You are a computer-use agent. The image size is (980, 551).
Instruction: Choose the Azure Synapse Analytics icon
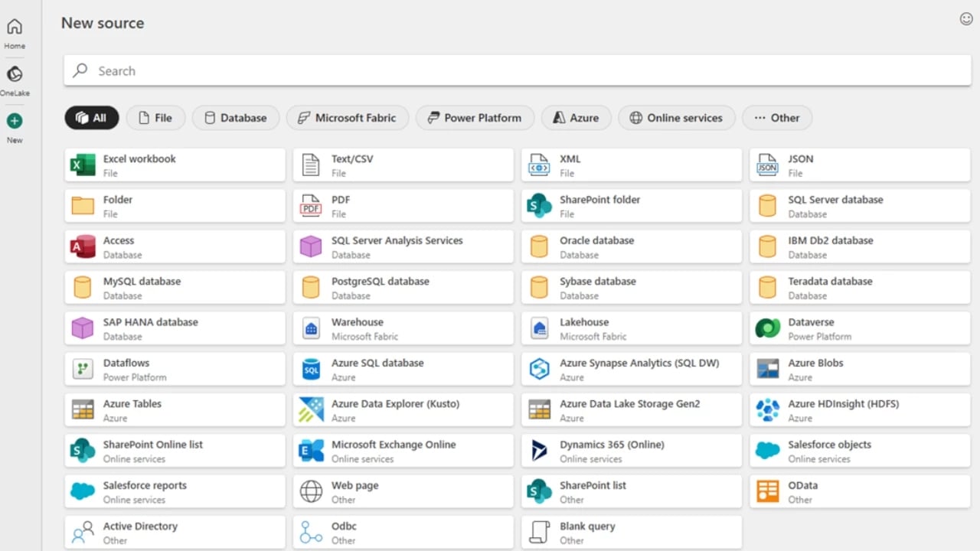point(539,369)
